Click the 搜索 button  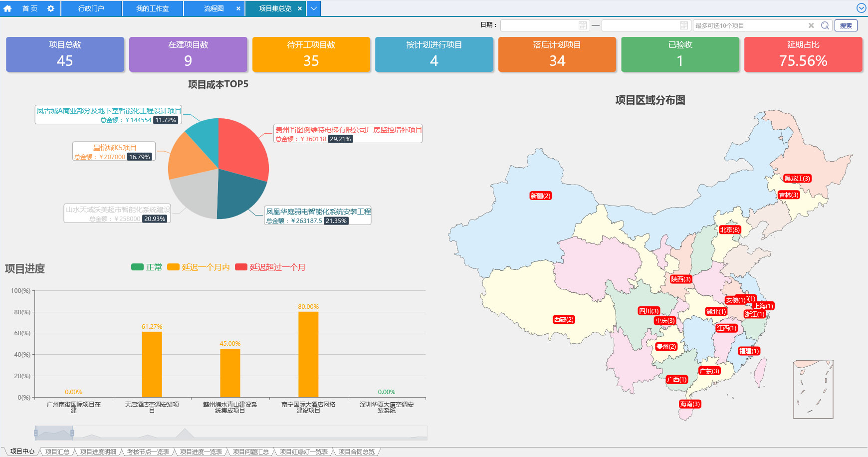[x=846, y=25]
